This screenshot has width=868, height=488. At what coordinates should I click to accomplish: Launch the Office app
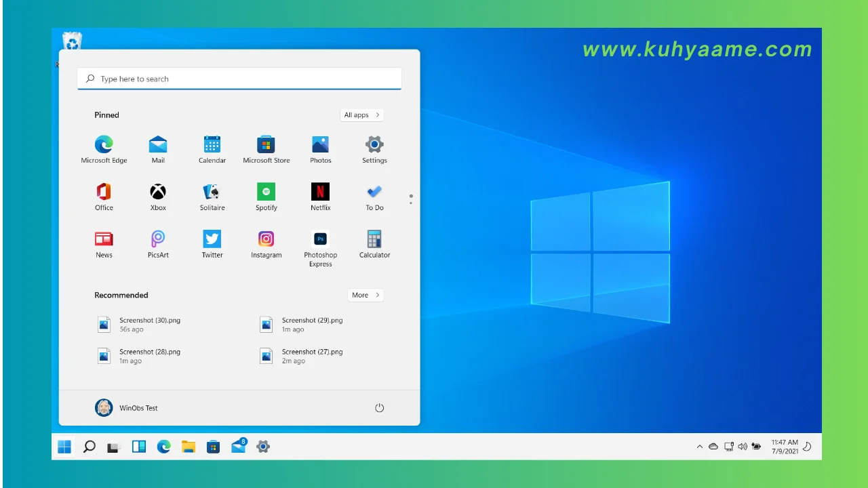click(104, 197)
